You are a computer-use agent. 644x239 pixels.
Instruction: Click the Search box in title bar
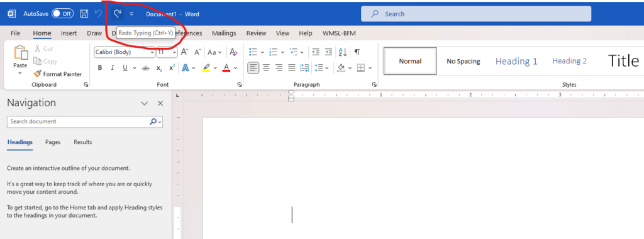tap(476, 14)
